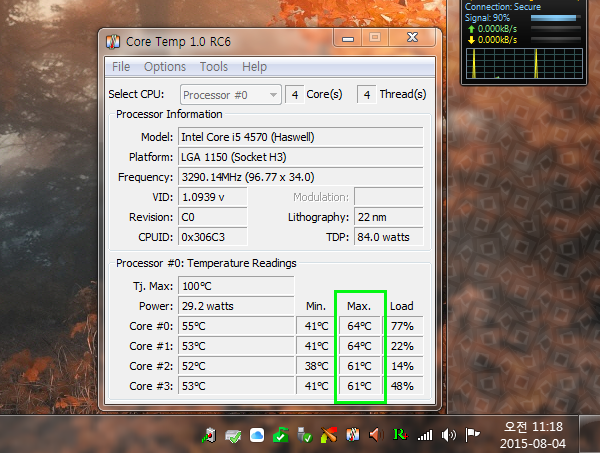Open the Options menu
Screen dimensions: 600x453
pos(165,67)
